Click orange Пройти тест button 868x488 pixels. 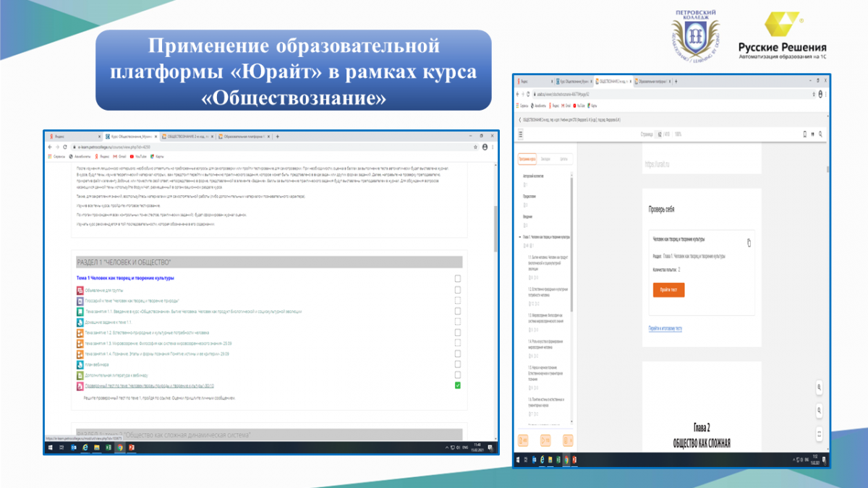click(x=668, y=288)
